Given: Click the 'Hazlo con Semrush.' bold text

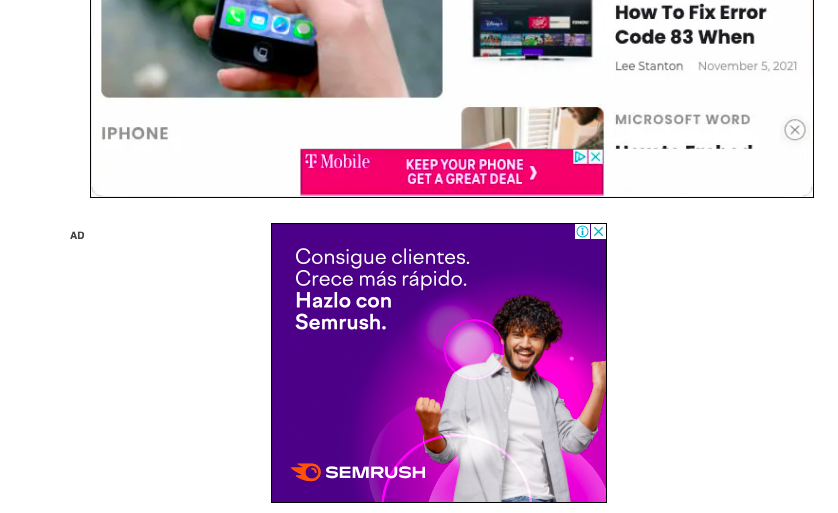Looking at the screenshot, I should [343, 312].
